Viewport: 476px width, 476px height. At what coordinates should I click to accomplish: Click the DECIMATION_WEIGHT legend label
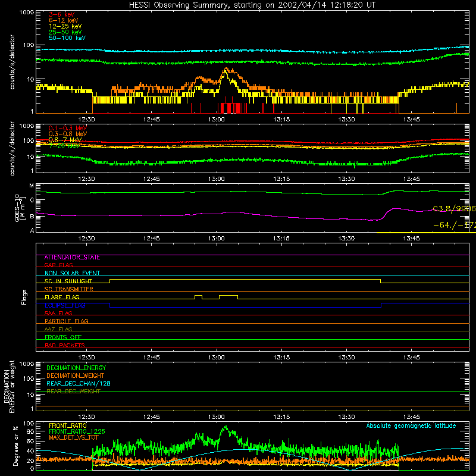(x=76, y=375)
